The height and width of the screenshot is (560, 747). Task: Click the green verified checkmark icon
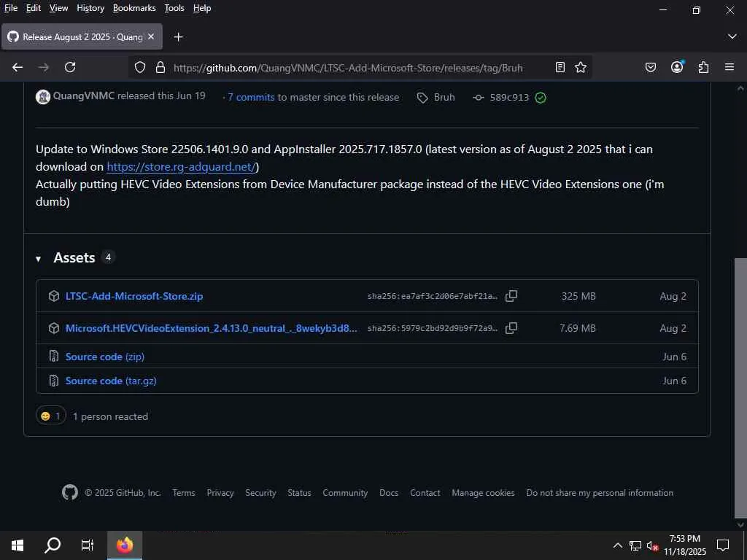pos(541,98)
